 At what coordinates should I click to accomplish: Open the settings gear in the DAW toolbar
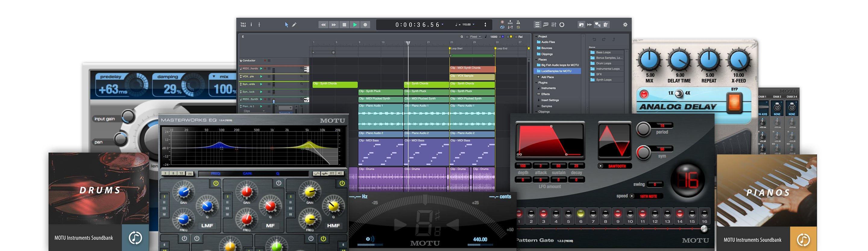[x=625, y=25]
